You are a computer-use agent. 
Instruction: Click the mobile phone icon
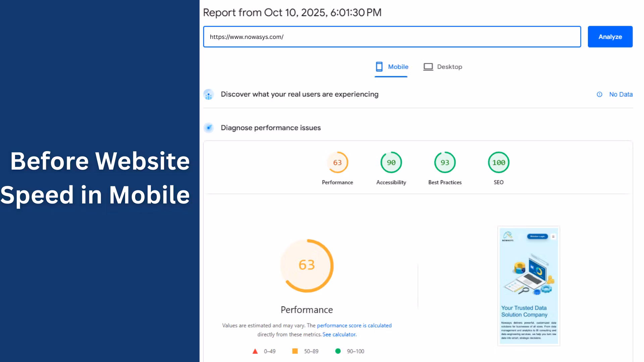click(x=379, y=67)
